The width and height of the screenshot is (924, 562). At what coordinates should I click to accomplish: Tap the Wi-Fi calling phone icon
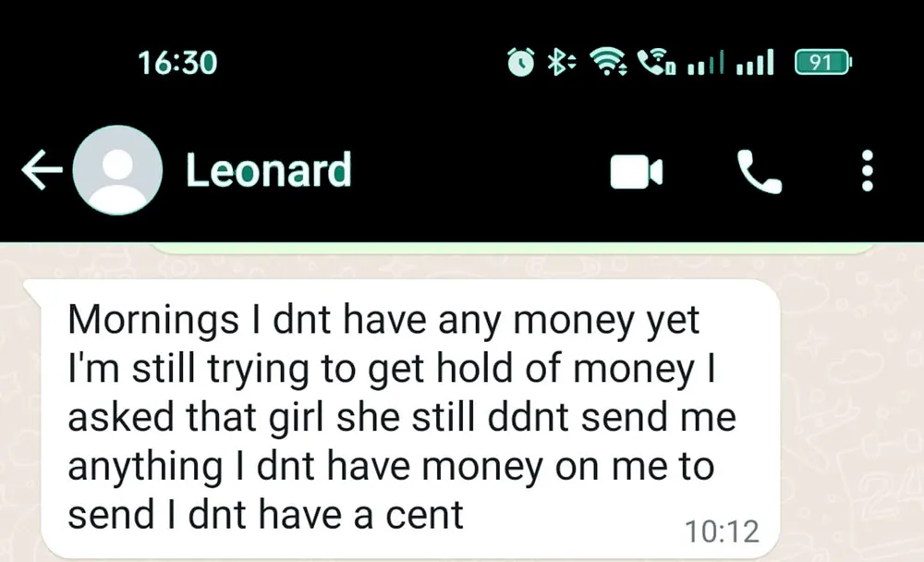pyautogui.click(x=656, y=62)
